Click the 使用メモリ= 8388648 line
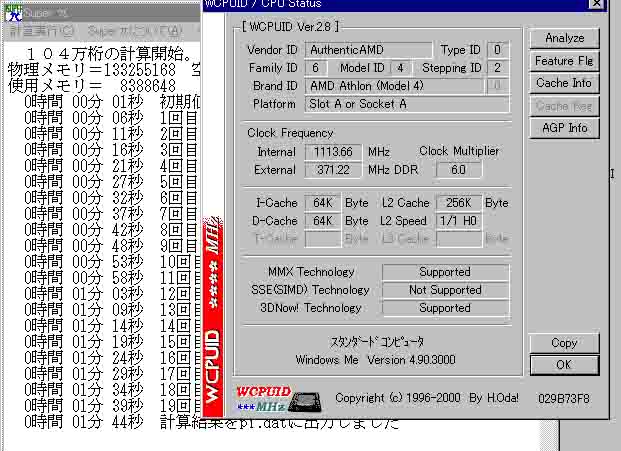 point(92,86)
